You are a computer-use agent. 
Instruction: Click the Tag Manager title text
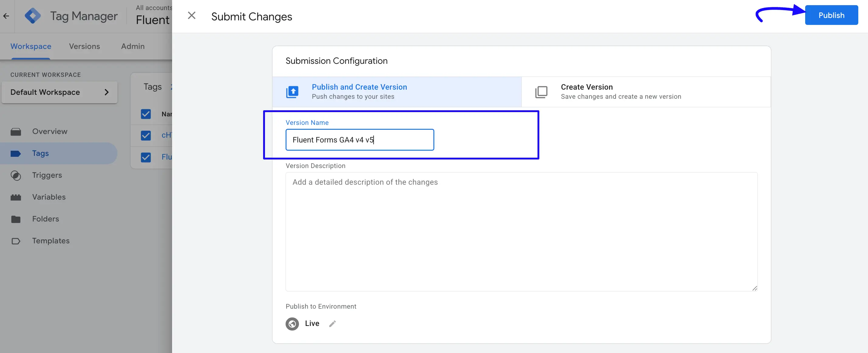[84, 16]
